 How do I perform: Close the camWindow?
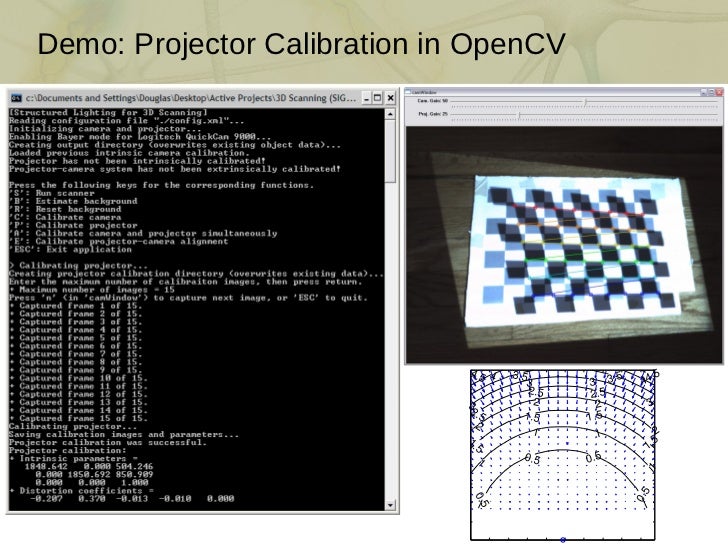click(719, 92)
